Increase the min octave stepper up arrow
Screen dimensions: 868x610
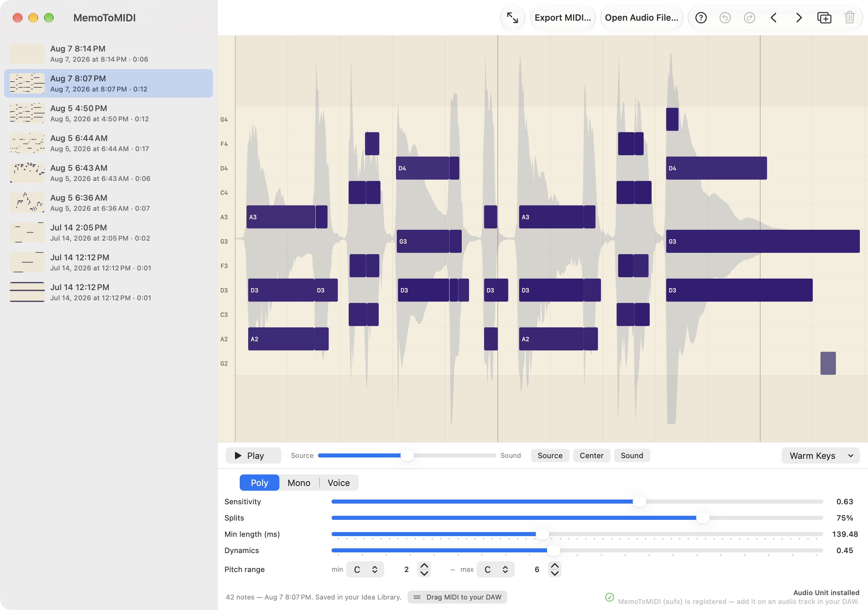point(424,565)
